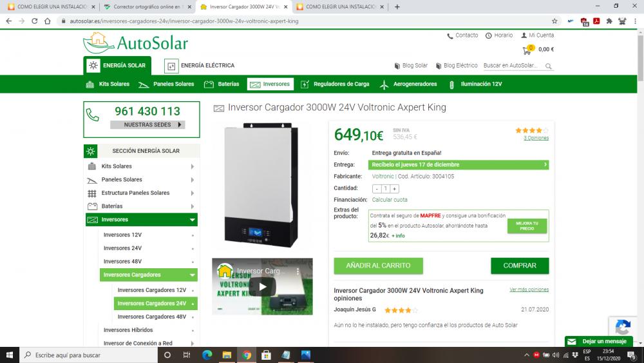The image size is (644, 363).
Task: Open Windows Start menu
Action: [10, 355]
